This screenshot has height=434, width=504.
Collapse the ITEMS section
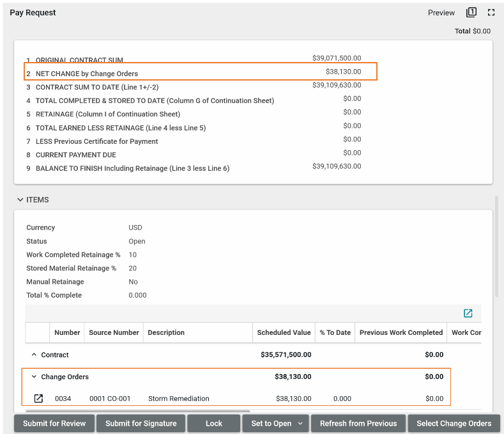point(20,200)
